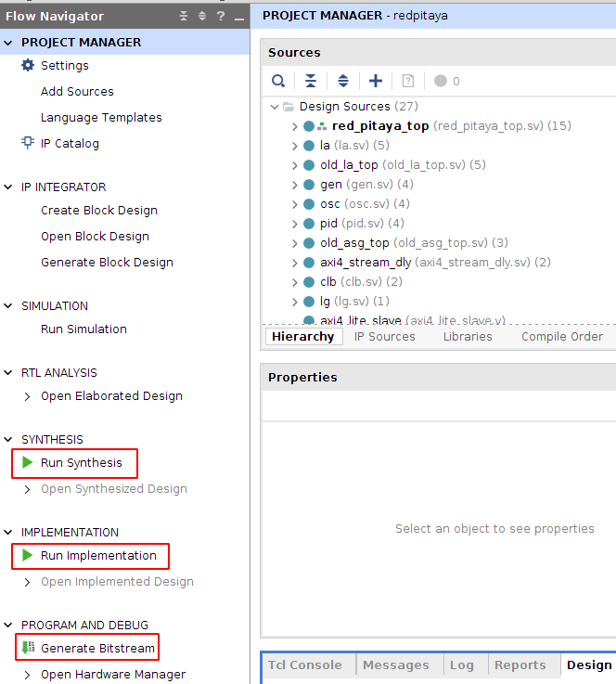
Task: Open Language Templates
Action: tap(101, 117)
